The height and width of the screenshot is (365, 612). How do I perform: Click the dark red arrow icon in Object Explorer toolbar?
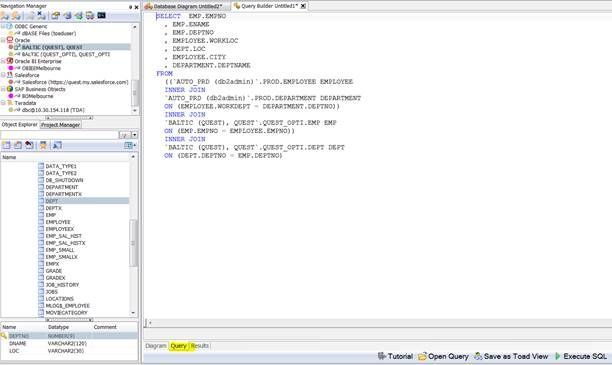coord(29,145)
